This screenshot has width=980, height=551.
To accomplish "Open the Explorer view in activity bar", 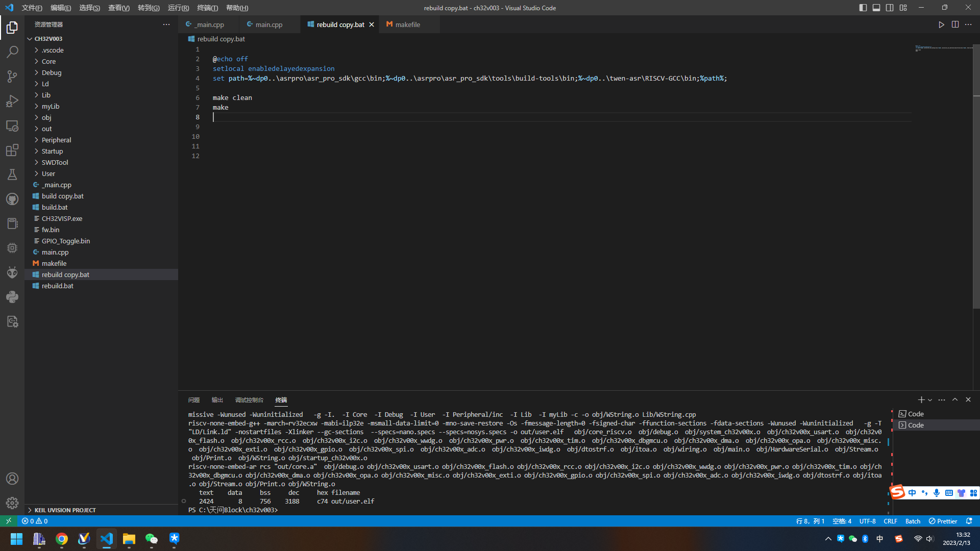I will point(12,28).
